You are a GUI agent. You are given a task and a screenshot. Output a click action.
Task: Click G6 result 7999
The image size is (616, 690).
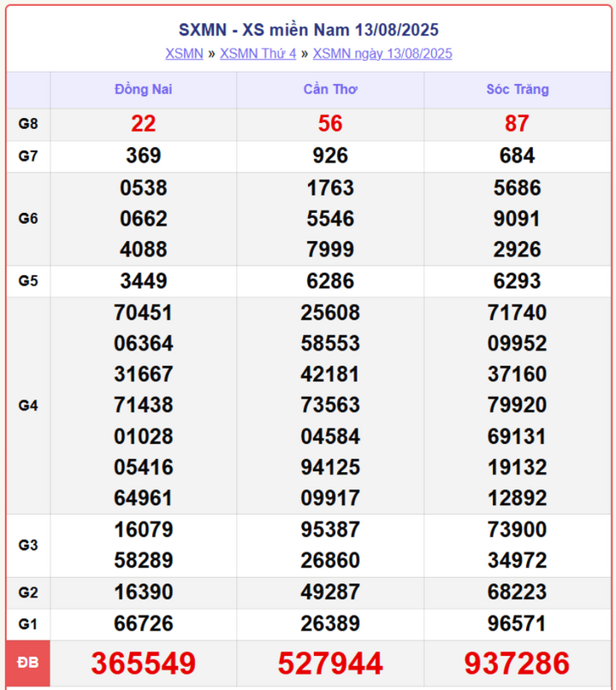coord(330,250)
